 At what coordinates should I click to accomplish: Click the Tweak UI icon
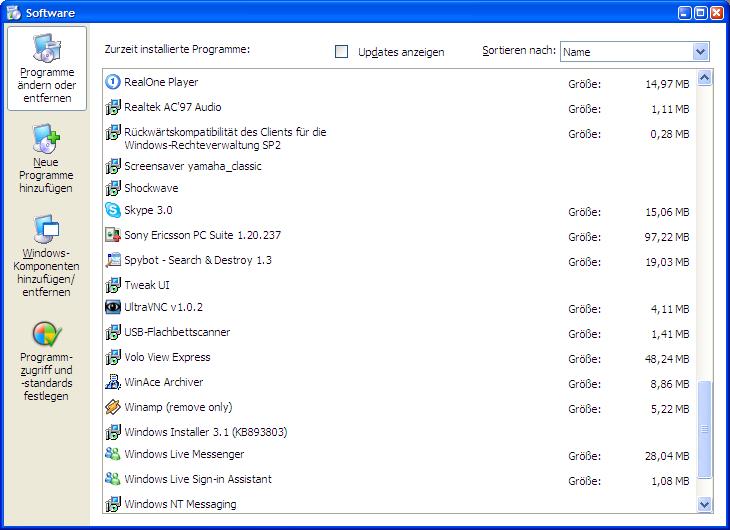click(x=113, y=285)
